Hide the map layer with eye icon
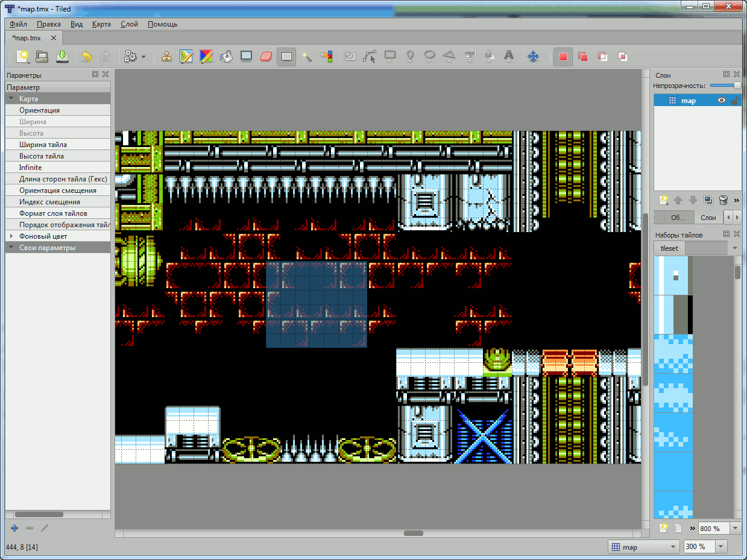The image size is (747, 560). point(722,101)
